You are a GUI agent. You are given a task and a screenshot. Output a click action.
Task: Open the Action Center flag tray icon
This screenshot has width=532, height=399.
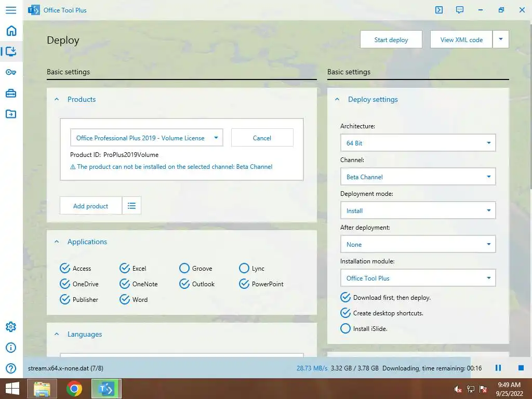[483, 389]
